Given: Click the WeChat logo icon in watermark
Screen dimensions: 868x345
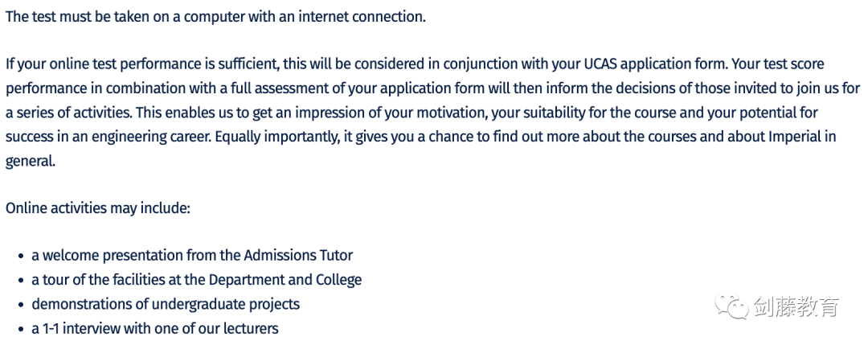Looking at the screenshot, I should (731, 306).
